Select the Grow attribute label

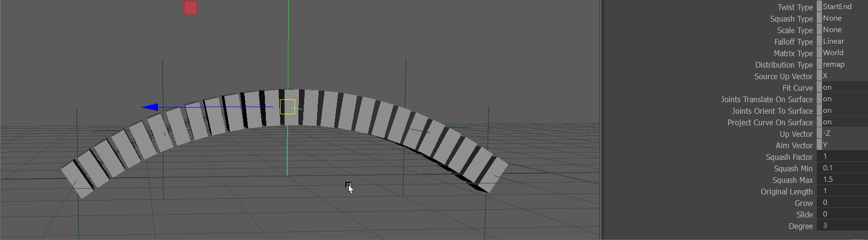804,203
